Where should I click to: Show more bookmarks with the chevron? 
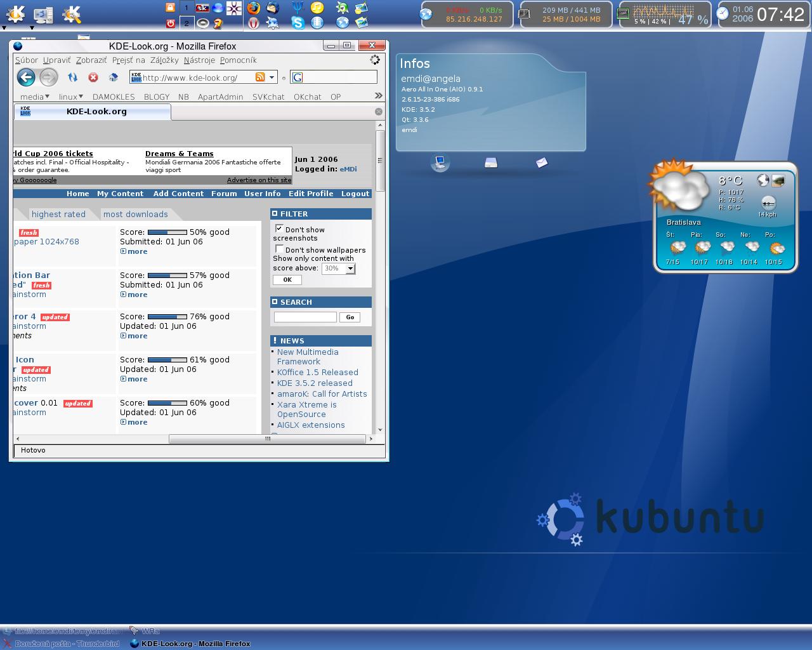click(x=379, y=96)
